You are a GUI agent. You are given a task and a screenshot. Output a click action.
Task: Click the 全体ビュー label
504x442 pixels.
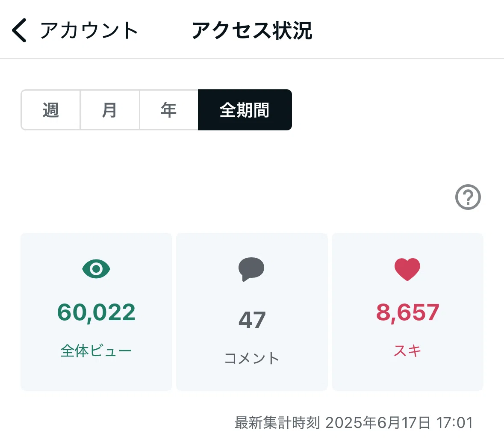point(96,351)
